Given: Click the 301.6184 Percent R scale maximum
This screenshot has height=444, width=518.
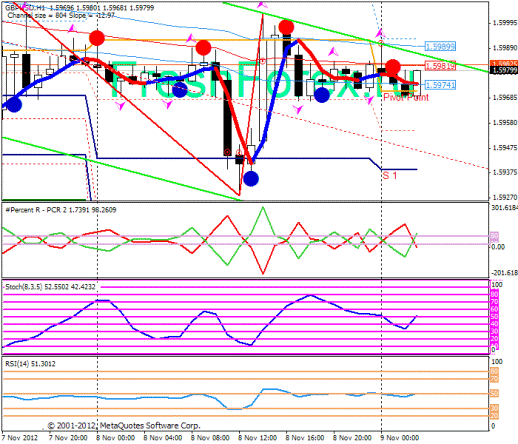Looking at the screenshot, I should click(x=505, y=208).
